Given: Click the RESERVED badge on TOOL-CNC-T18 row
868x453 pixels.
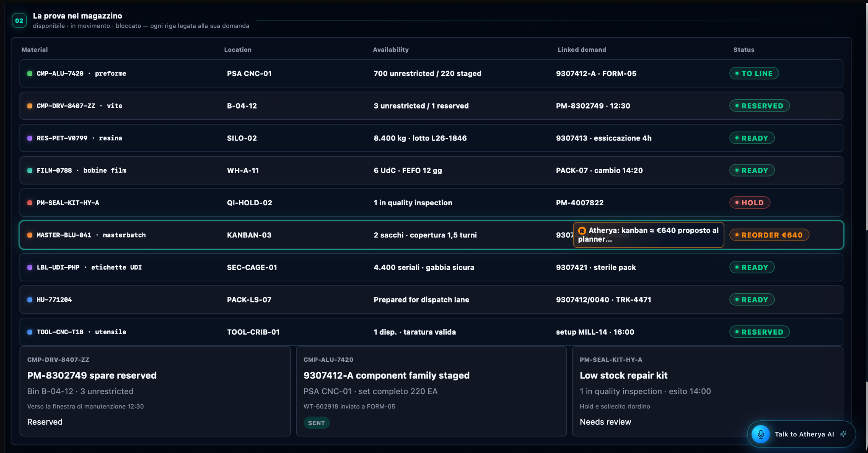Looking at the screenshot, I should (x=759, y=332).
